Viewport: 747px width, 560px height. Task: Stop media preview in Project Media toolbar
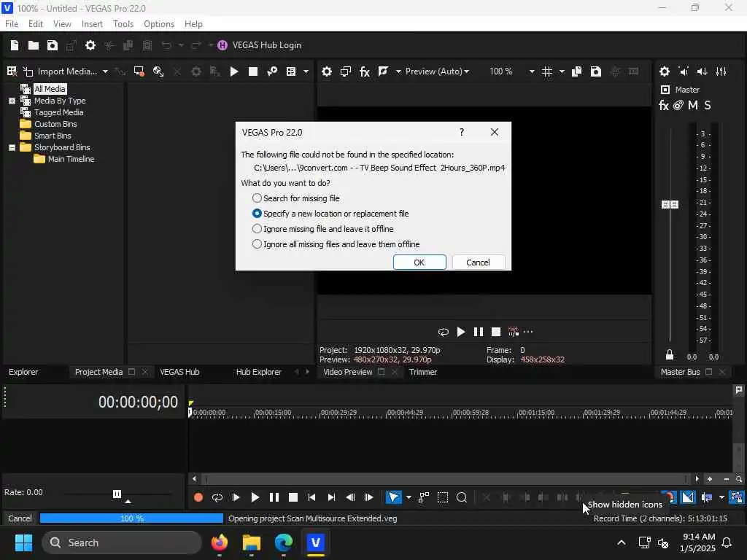tap(253, 71)
